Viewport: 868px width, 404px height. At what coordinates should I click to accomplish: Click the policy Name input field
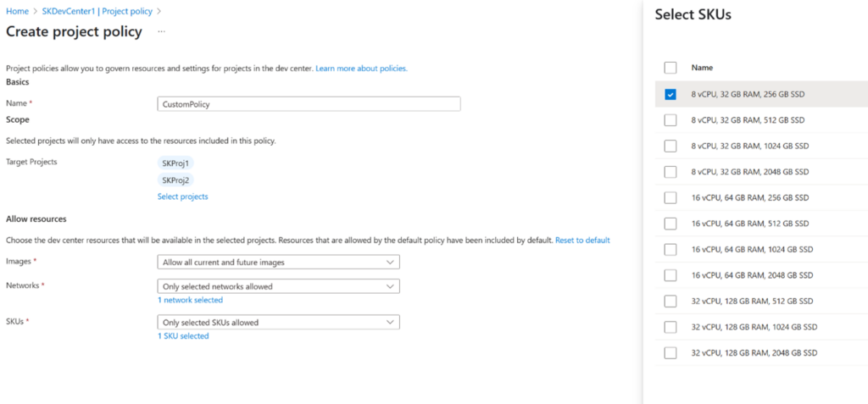(309, 103)
